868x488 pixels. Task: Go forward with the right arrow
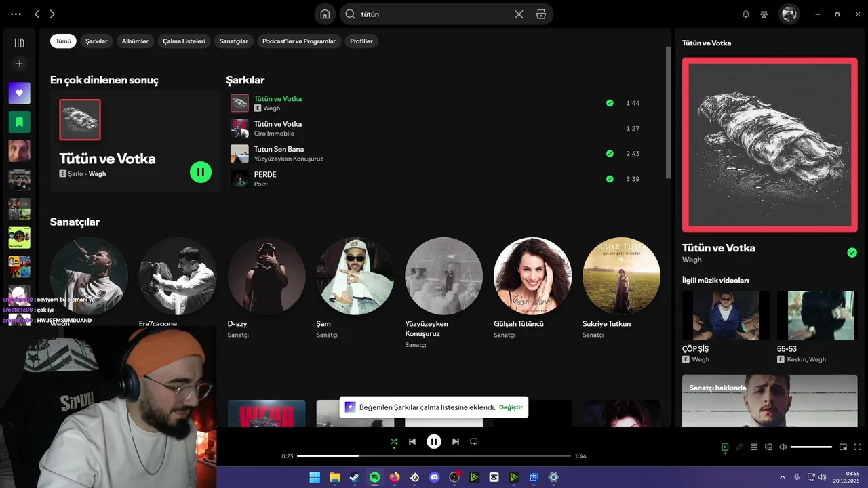pyautogui.click(x=52, y=14)
